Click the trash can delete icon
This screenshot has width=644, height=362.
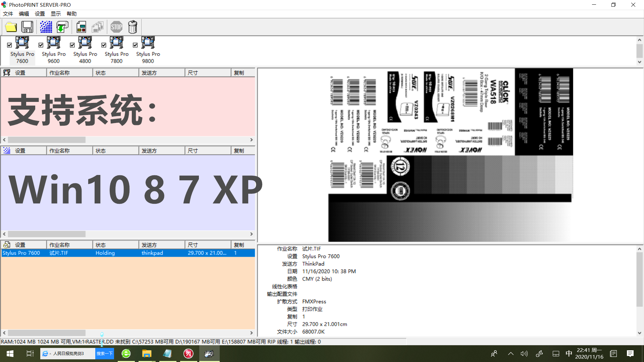pyautogui.click(x=132, y=27)
